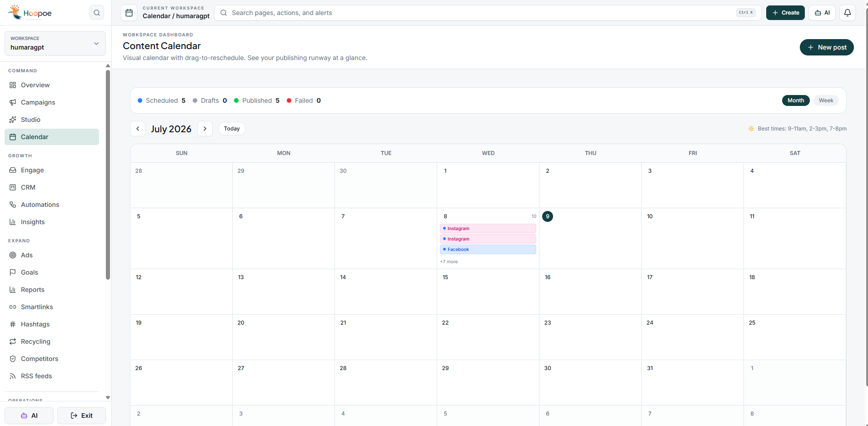Image resolution: width=868 pixels, height=426 pixels.
Task: Click the Overview grid icon
Action: (13, 85)
